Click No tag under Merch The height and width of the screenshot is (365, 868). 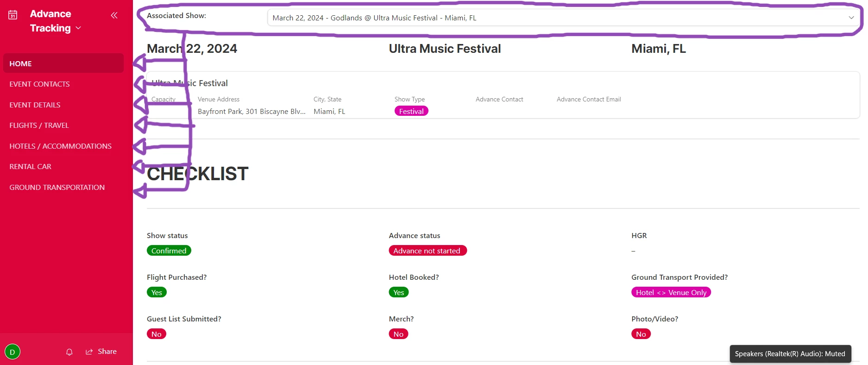(398, 334)
